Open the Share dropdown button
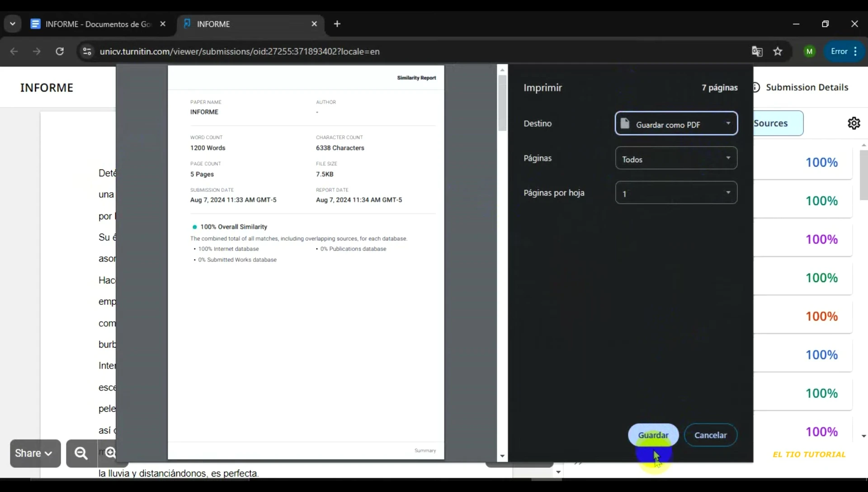Image resolution: width=868 pixels, height=492 pixels. pos(35,453)
